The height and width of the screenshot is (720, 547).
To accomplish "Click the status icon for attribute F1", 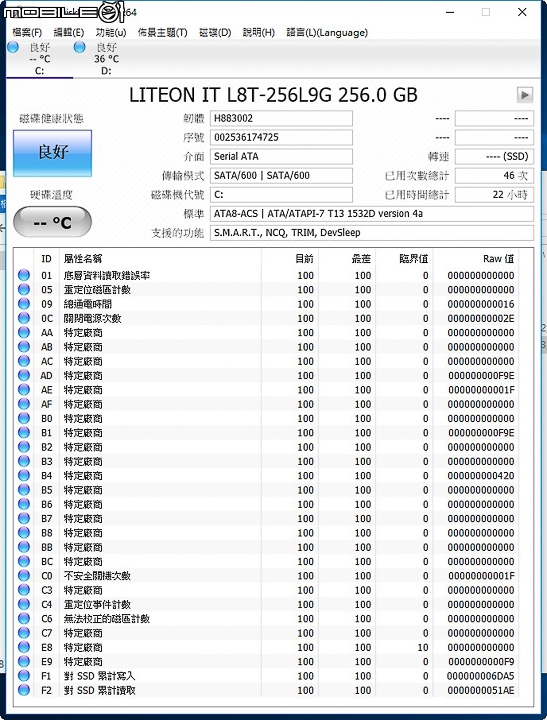I will coord(24,675).
